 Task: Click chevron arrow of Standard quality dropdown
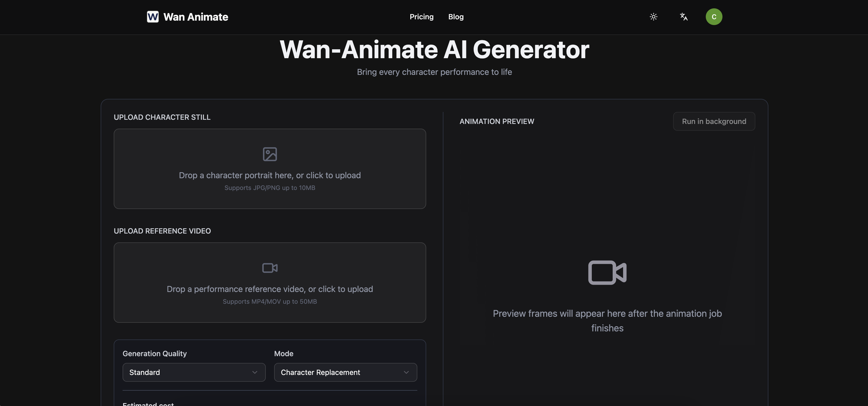click(255, 372)
